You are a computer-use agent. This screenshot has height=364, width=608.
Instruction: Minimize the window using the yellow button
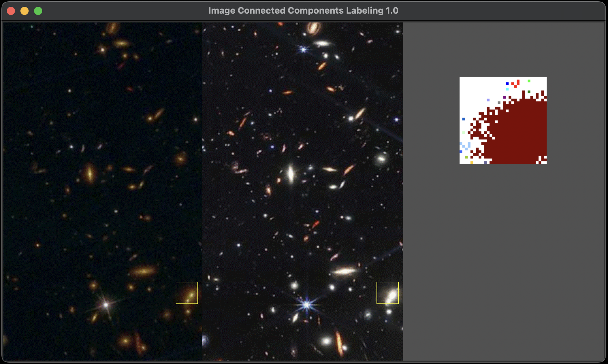pyautogui.click(x=25, y=11)
